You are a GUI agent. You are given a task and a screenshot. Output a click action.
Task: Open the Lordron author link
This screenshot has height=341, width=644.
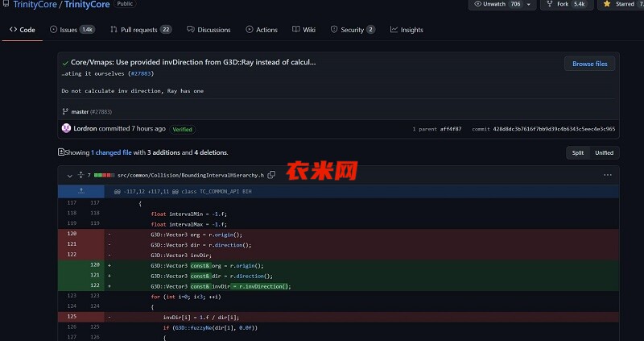(85, 129)
